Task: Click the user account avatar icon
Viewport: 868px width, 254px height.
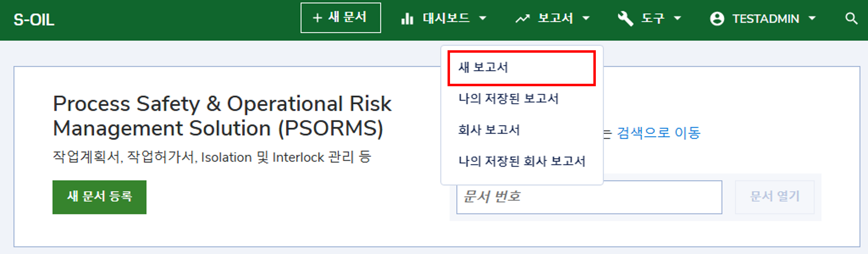Action: 717,18
